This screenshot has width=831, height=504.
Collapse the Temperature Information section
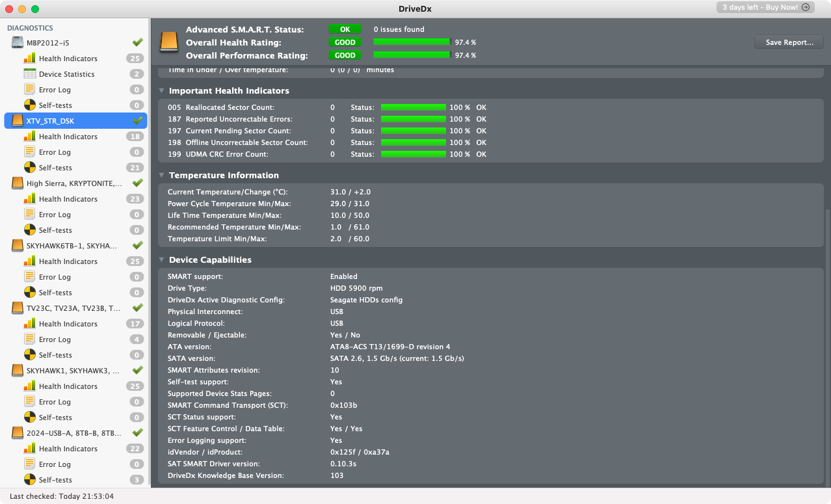161,175
